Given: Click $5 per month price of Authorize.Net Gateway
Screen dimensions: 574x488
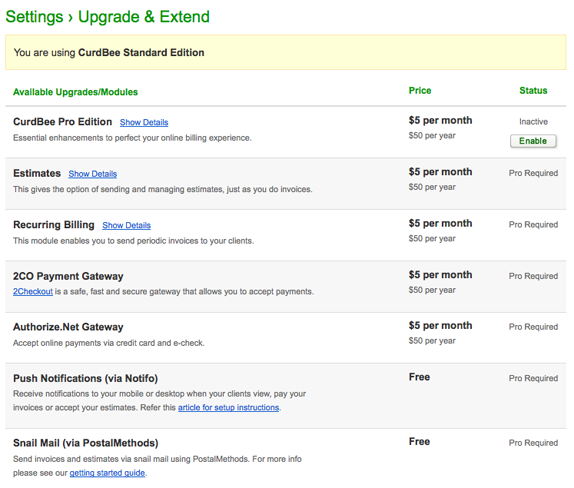Looking at the screenshot, I should pyautogui.click(x=440, y=325).
